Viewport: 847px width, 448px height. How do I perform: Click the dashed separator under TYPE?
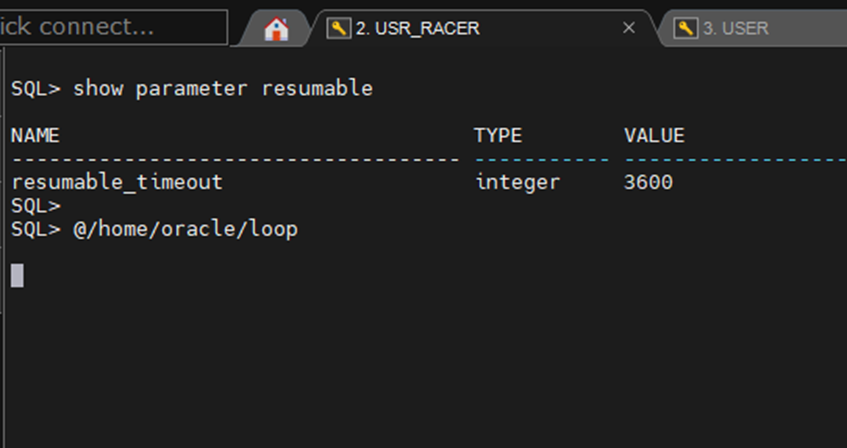click(x=541, y=159)
